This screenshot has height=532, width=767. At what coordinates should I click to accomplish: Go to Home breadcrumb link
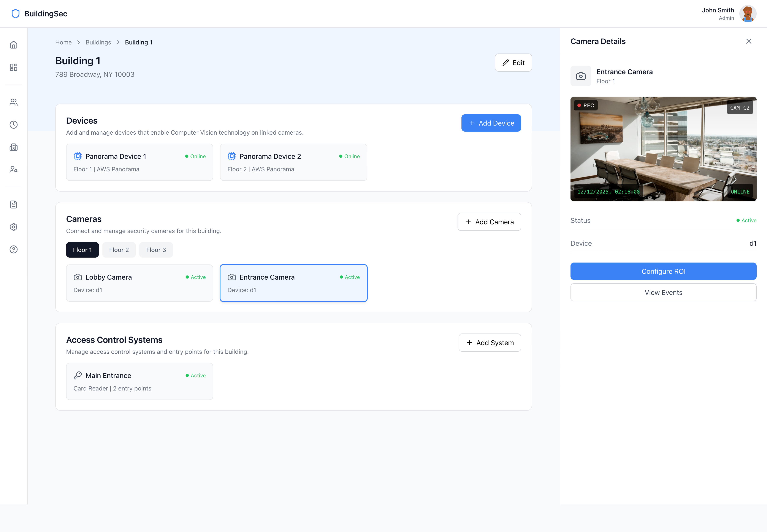coord(63,42)
